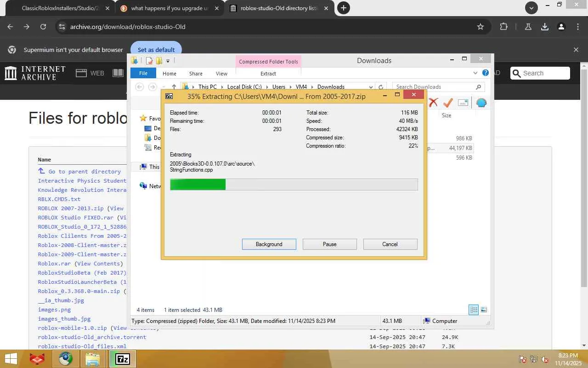Image resolution: width=588 pixels, height=368 pixels.
Task: Click the red X delete icon in Explorer toolbar
Action: pyautogui.click(x=433, y=103)
